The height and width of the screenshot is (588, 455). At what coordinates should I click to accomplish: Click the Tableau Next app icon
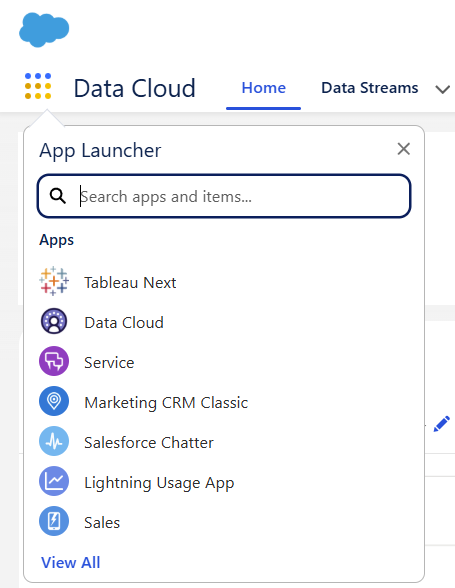click(54, 281)
